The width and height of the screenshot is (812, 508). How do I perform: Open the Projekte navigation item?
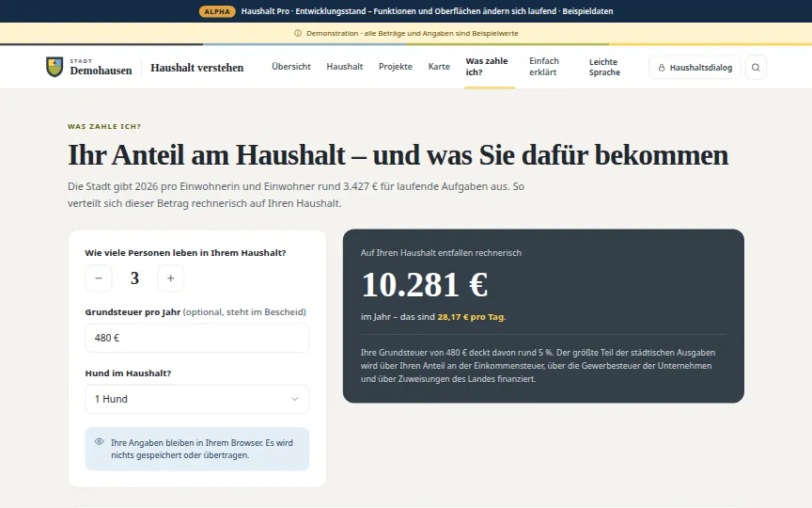point(395,67)
